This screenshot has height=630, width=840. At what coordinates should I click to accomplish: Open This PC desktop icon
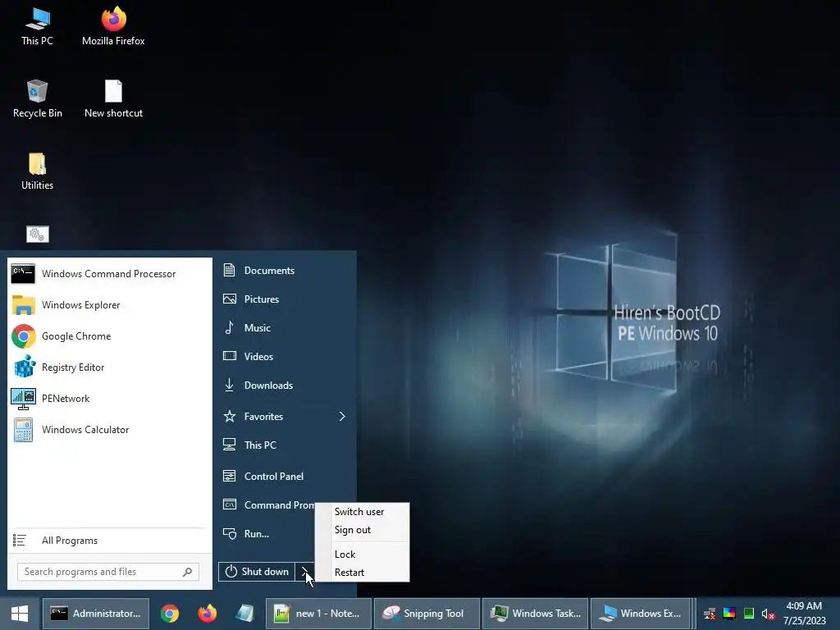click(37, 27)
